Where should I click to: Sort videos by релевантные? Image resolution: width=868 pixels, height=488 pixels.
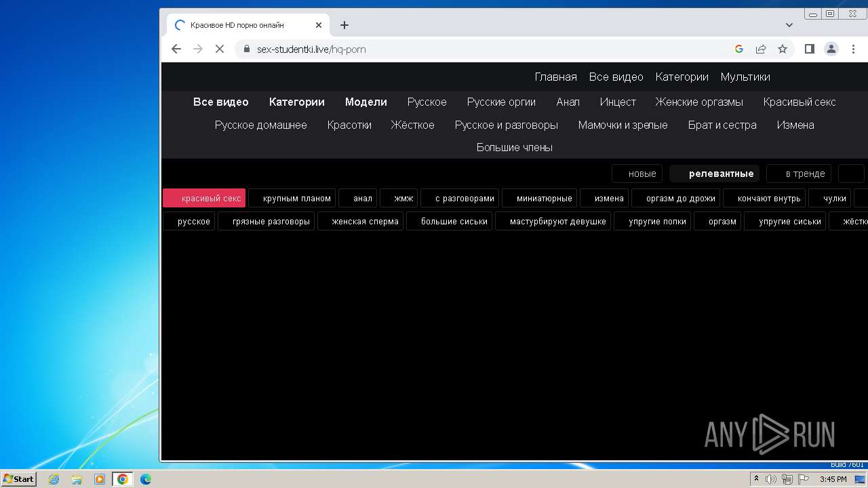(715, 174)
